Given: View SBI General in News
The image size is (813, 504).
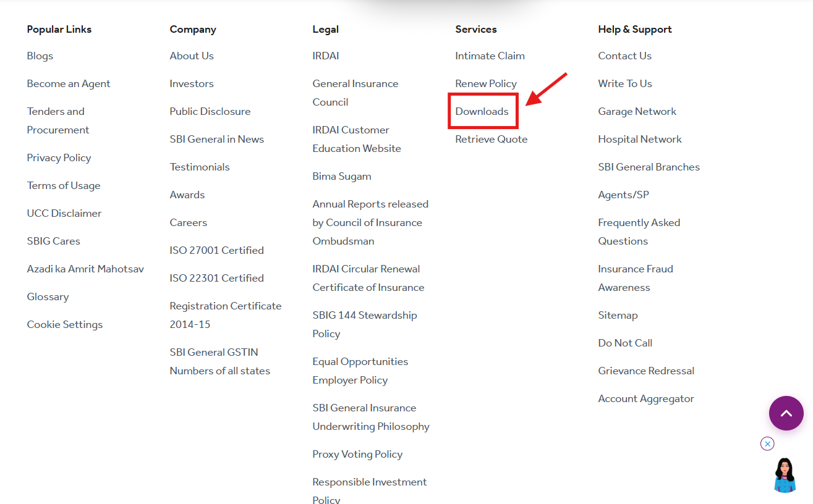Looking at the screenshot, I should click(x=217, y=139).
